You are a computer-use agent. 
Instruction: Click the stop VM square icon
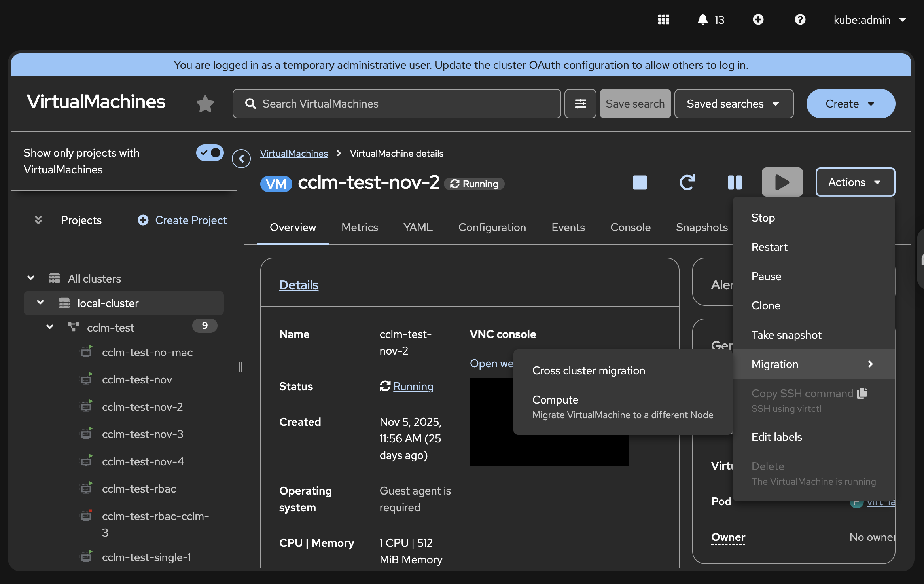pos(640,182)
